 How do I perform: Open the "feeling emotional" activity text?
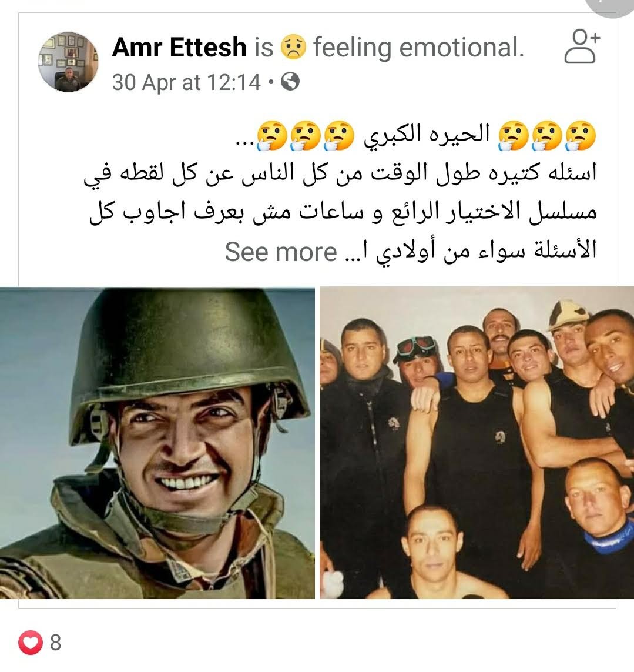418,46
